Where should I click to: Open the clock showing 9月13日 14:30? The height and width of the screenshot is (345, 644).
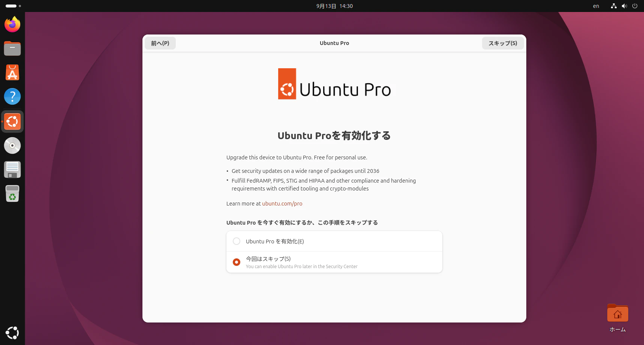[334, 6]
